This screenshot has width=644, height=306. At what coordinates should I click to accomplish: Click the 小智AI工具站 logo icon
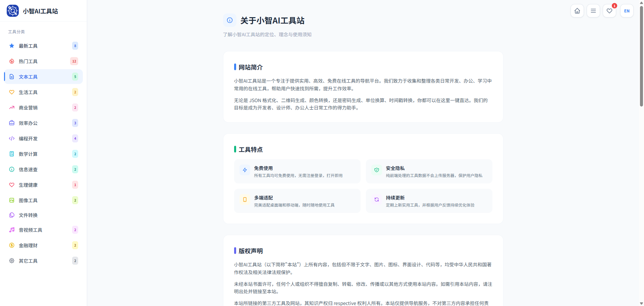pos(13,11)
